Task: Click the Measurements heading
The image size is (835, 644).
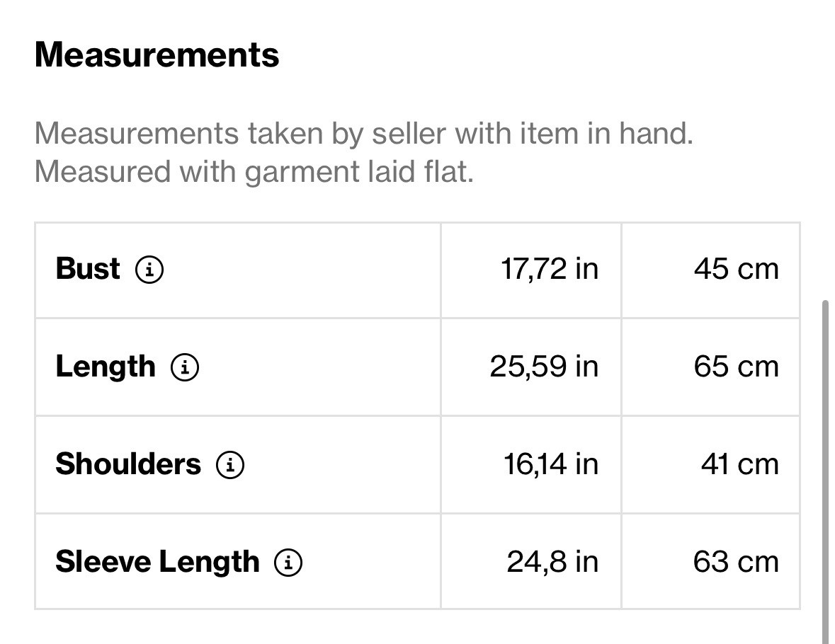Action: click(157, 54)
